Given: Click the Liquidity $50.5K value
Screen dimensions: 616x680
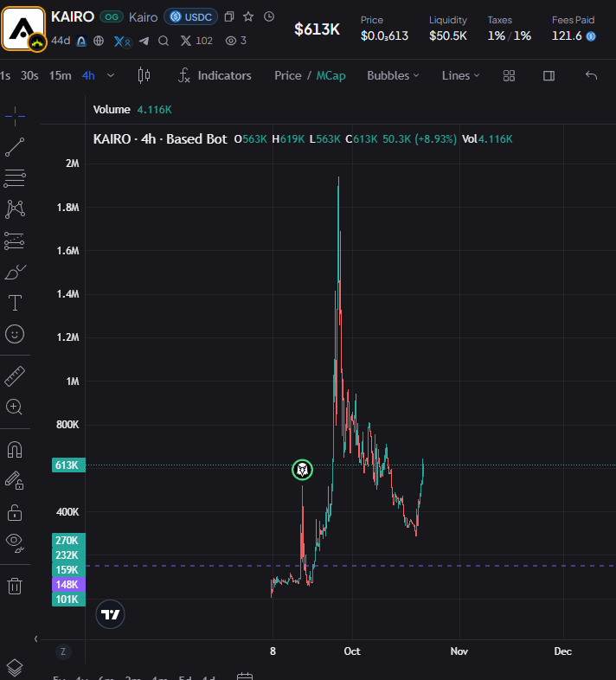Looking at the screenshot, I should pos(448,36).
